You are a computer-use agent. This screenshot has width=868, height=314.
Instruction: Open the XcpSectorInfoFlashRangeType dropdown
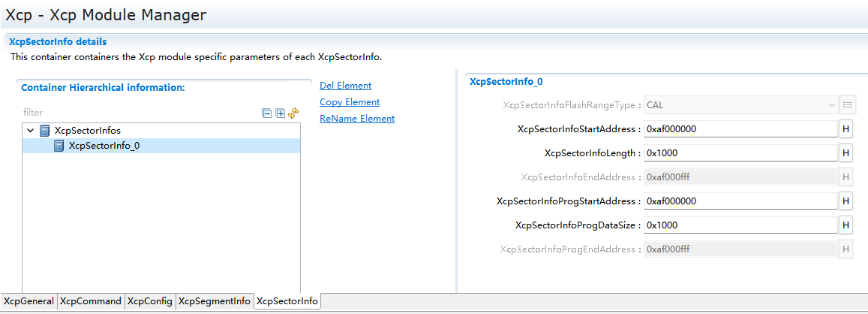740,105
